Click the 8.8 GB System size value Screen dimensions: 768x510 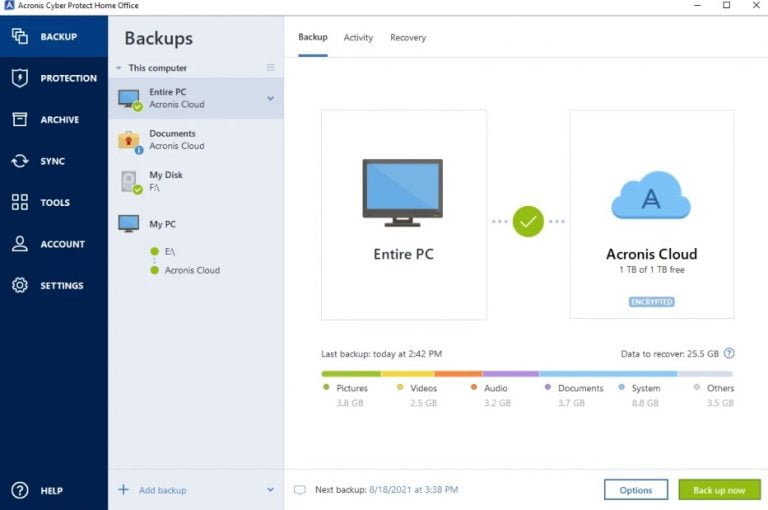click(645, 403)
